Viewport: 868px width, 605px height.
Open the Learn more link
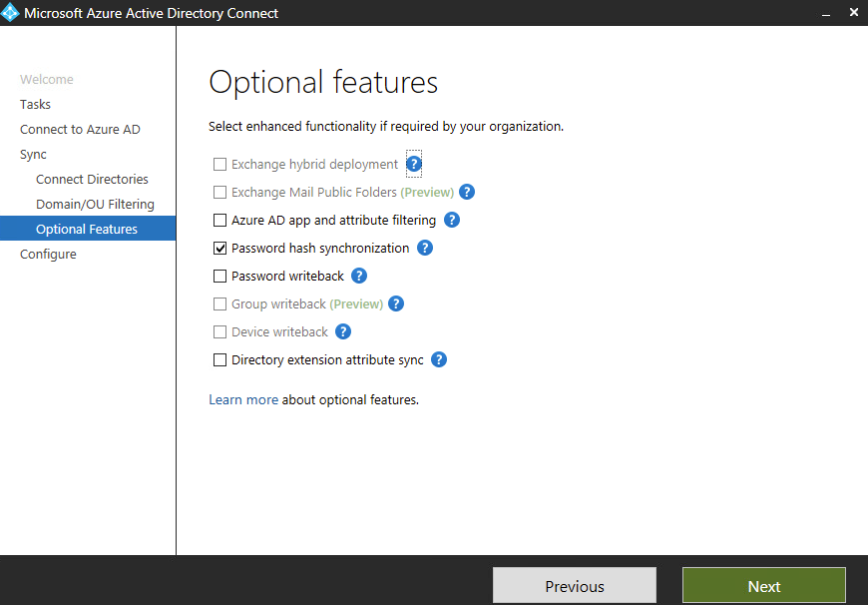(243, 399)
